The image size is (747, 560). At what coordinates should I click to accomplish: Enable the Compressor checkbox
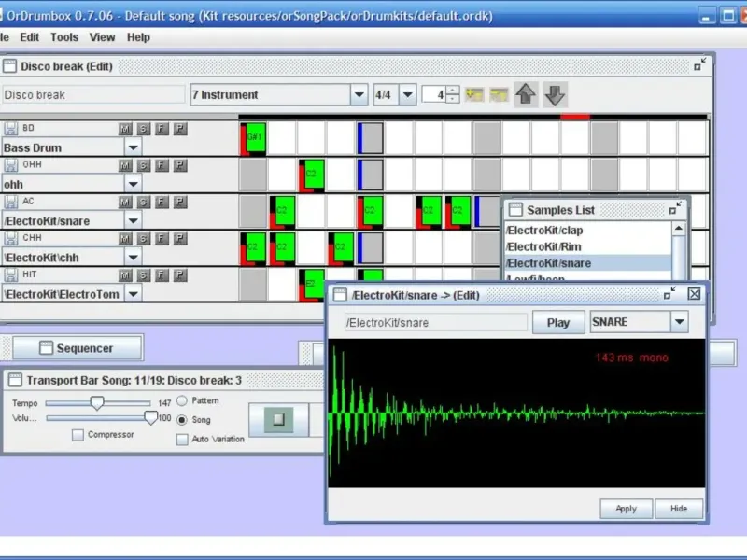(x=78, y=434)
